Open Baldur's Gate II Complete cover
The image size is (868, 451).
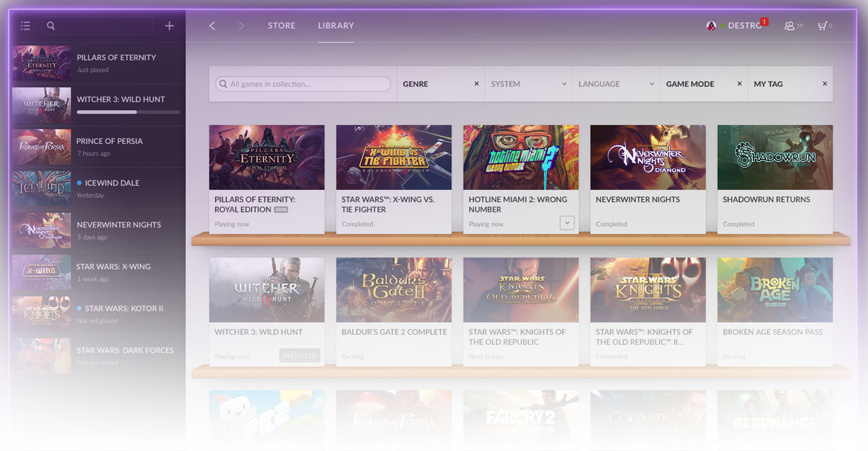tap(394, 290)
